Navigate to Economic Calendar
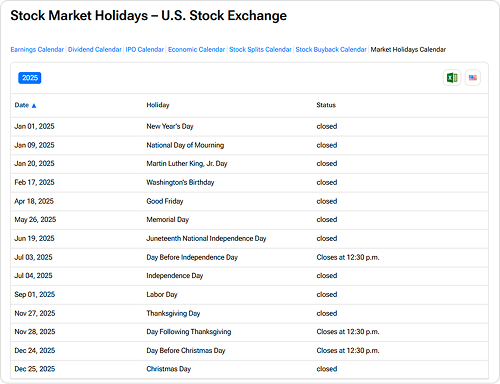500x384 pixels. coord(196,50)
